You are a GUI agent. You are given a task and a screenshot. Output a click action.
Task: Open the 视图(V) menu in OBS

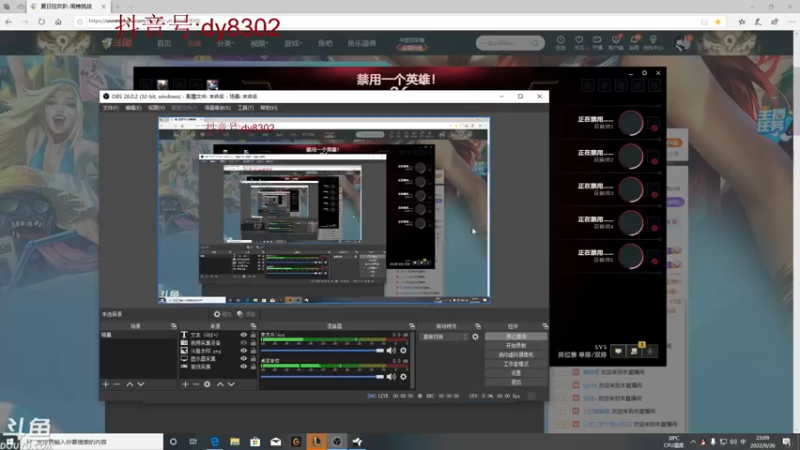[x=156, y=108]
